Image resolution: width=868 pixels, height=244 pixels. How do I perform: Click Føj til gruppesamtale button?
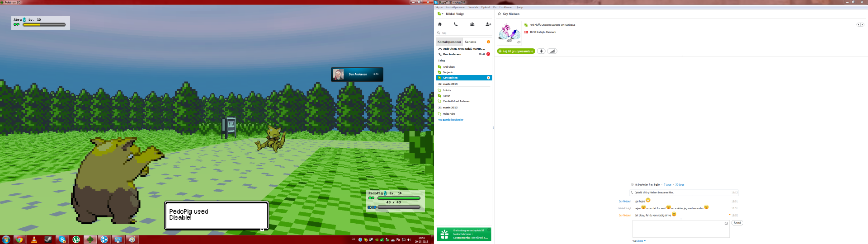[516, 51]
